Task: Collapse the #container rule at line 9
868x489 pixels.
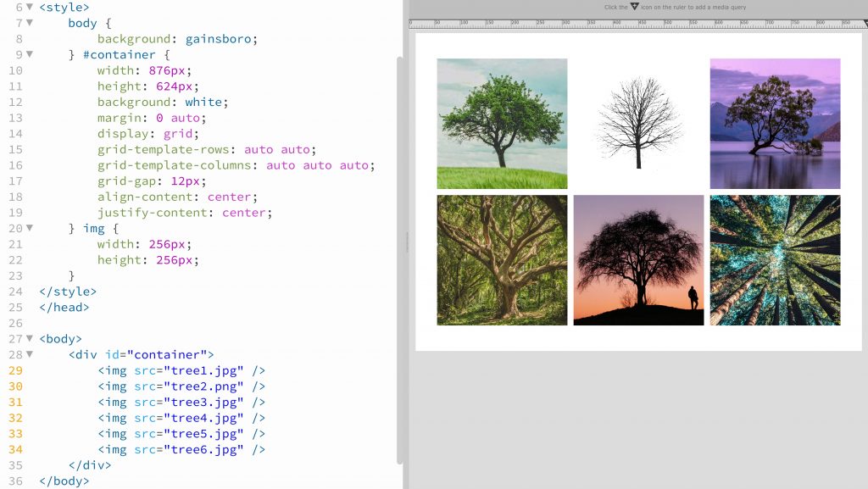Action: 30,54
